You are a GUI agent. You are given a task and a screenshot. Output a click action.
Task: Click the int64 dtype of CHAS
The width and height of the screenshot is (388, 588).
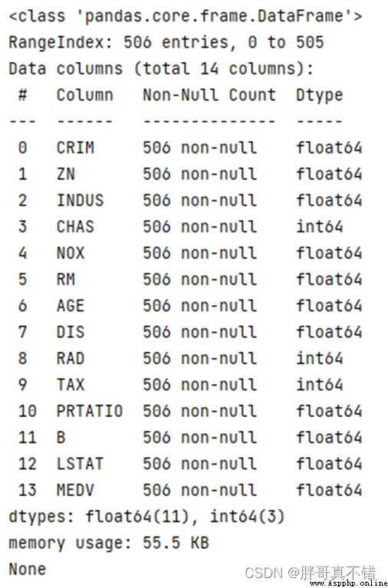pyautogui.click(x=319, y=226)
